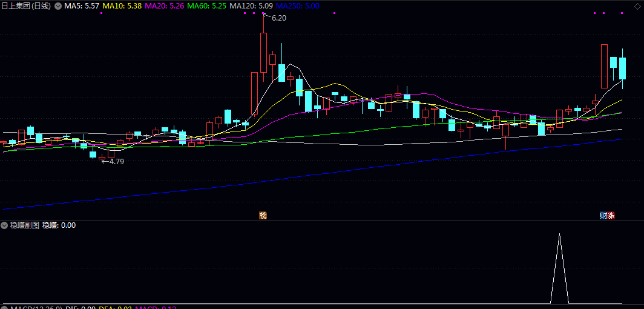The height and width of the screenshot is (309, 644).
Task: Click the red 涨 event marker
Action: 611,215
